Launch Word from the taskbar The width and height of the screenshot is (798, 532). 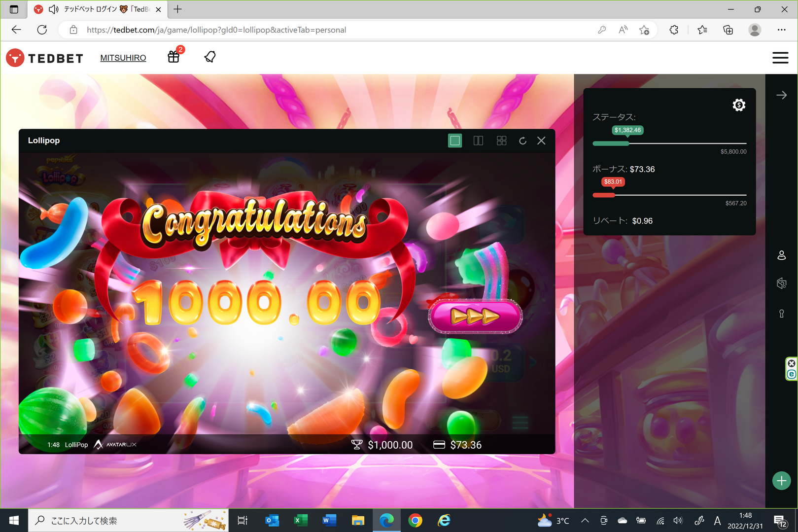click(329, 520)
